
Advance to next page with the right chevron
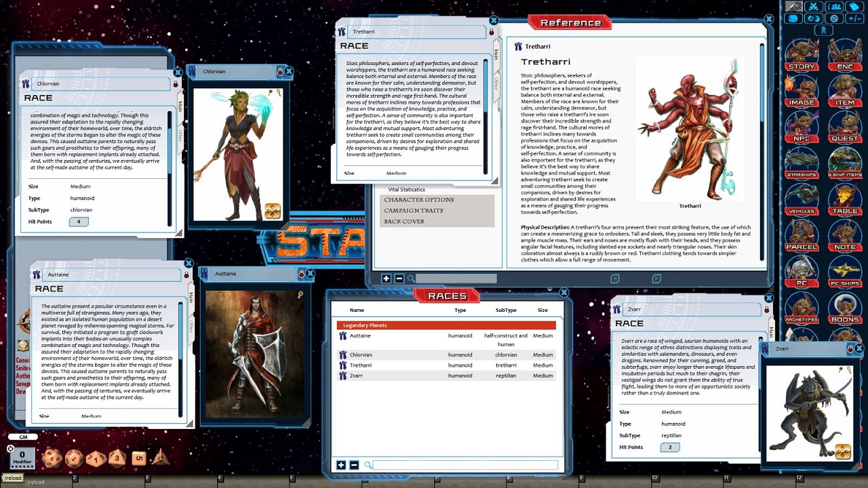tap(656, 279)
